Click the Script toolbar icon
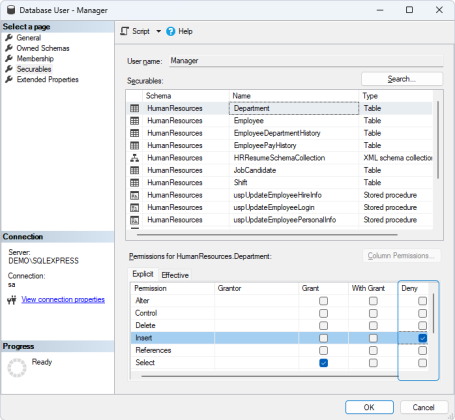 click(124, 31)
